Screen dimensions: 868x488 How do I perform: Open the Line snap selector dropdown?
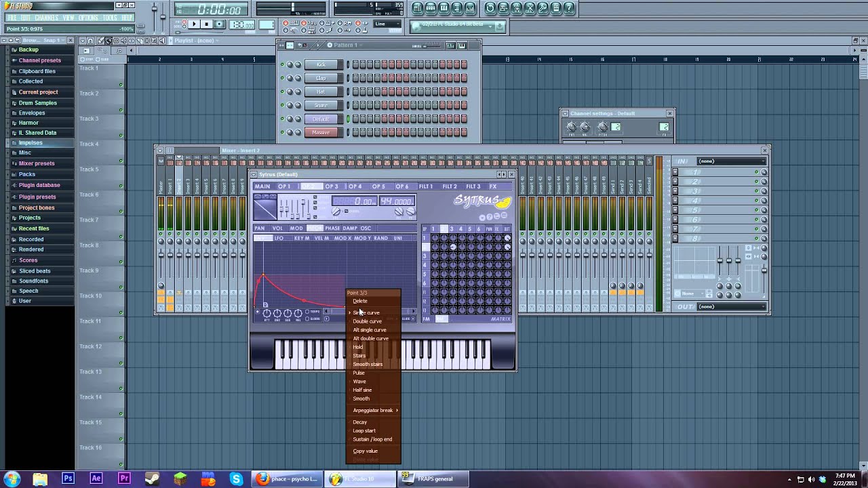pyautogui.click(x=387, y=24)
